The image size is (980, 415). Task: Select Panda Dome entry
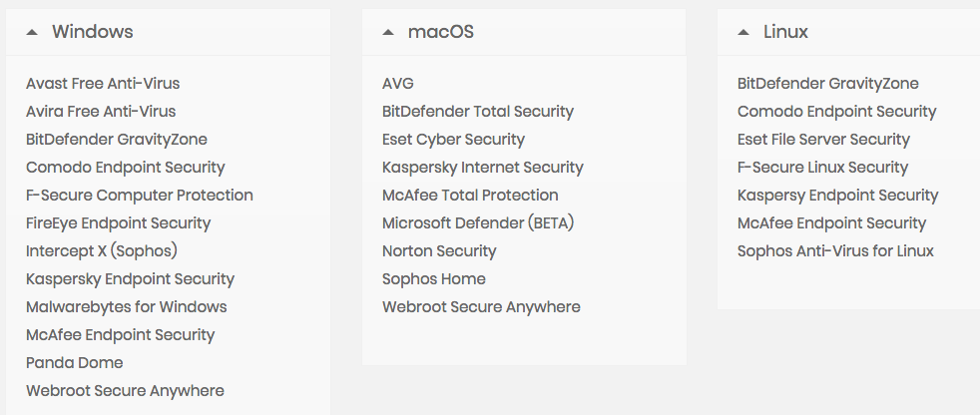[x=75, y=363]
